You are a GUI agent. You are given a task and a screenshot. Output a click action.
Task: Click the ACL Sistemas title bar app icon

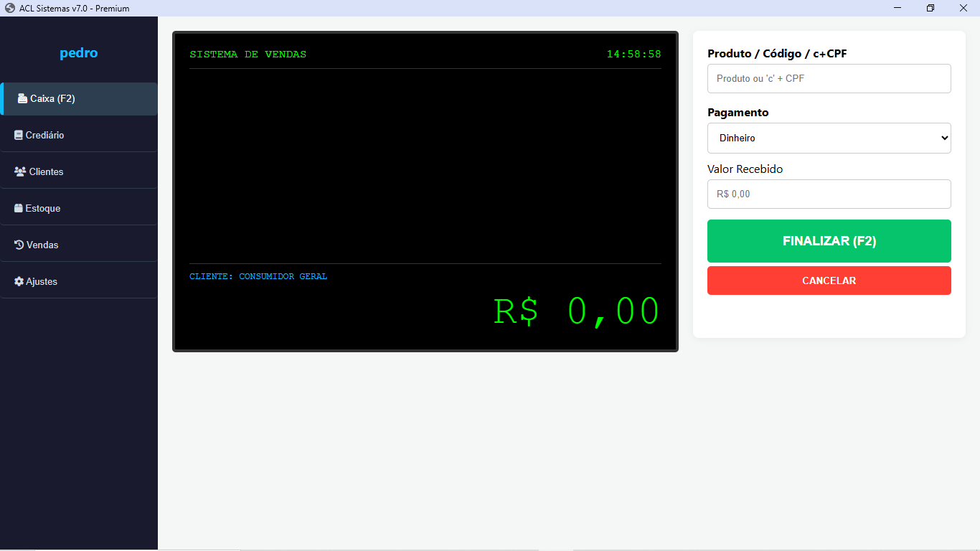pos(9,8)
